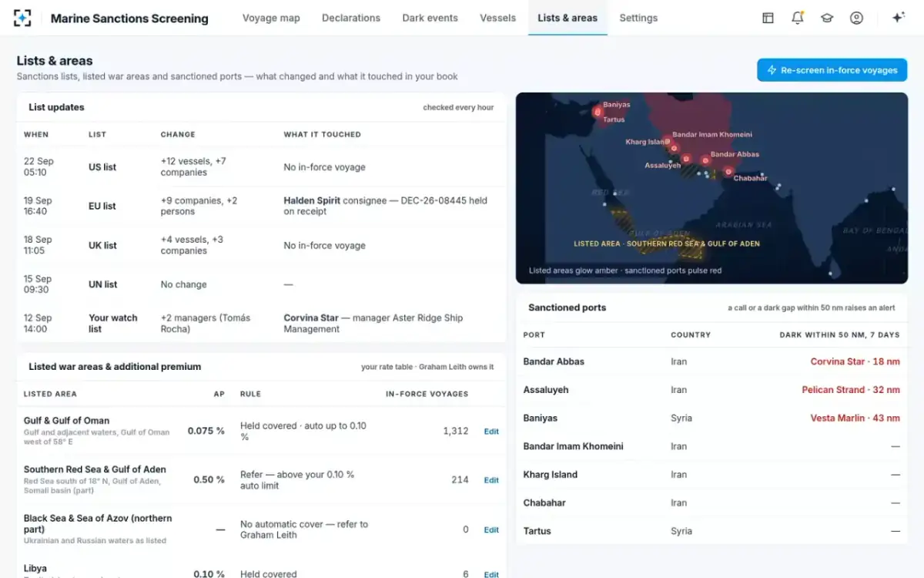
Task: Edit the Gulf & Gulf of Oman area
Action: (x=491, y=432)
